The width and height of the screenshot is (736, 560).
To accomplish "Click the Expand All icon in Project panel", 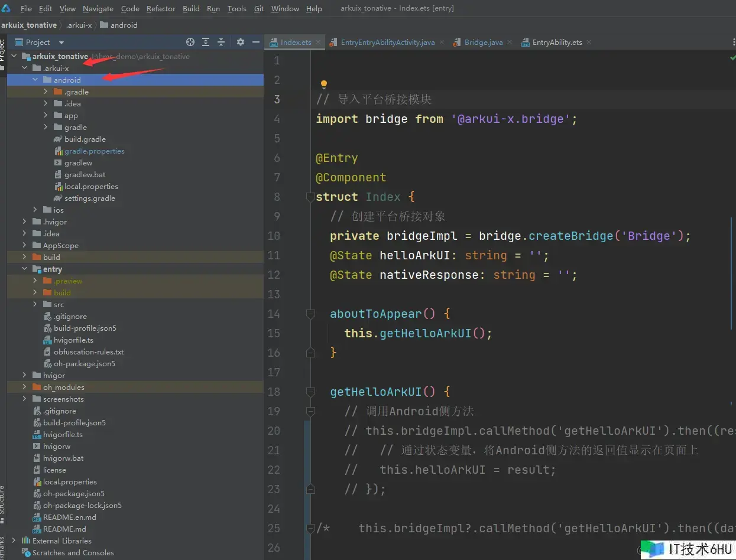I will point(206,42).
